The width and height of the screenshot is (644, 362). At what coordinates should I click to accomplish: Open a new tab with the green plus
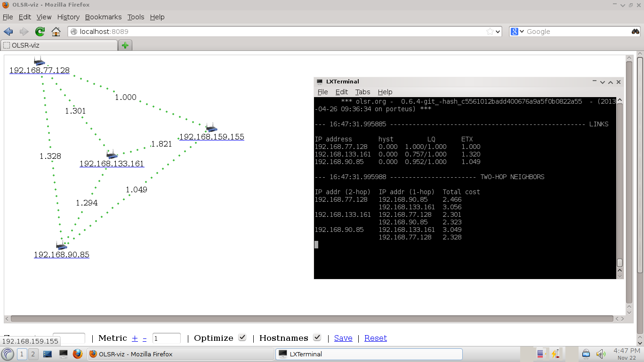[125, 45]
